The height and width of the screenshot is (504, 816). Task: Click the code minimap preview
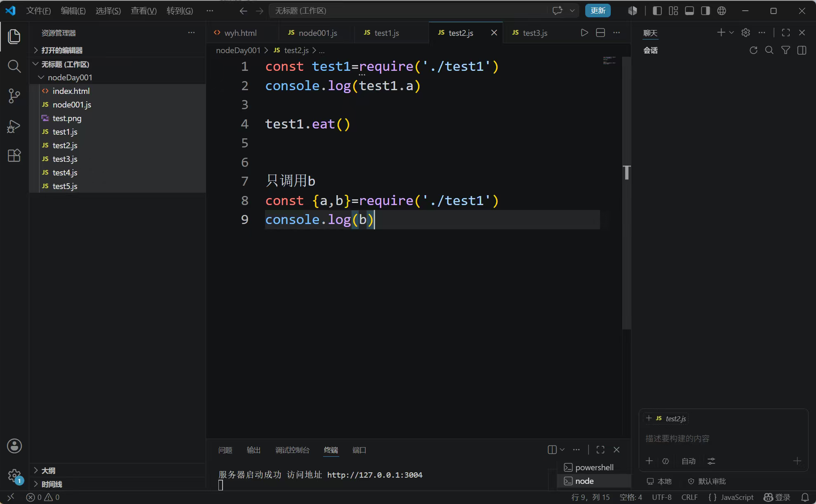point(609,61)
